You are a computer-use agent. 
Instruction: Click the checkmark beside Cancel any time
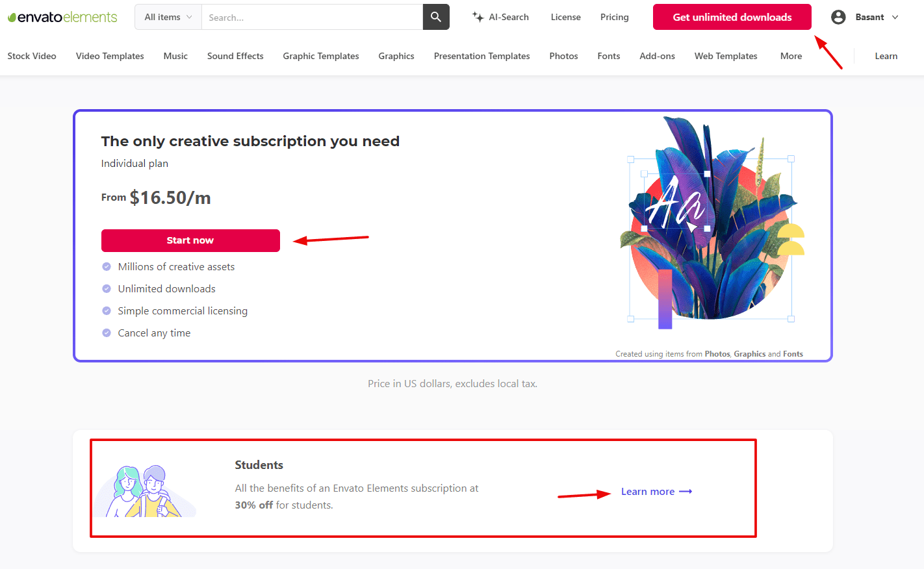pos(107,333)
